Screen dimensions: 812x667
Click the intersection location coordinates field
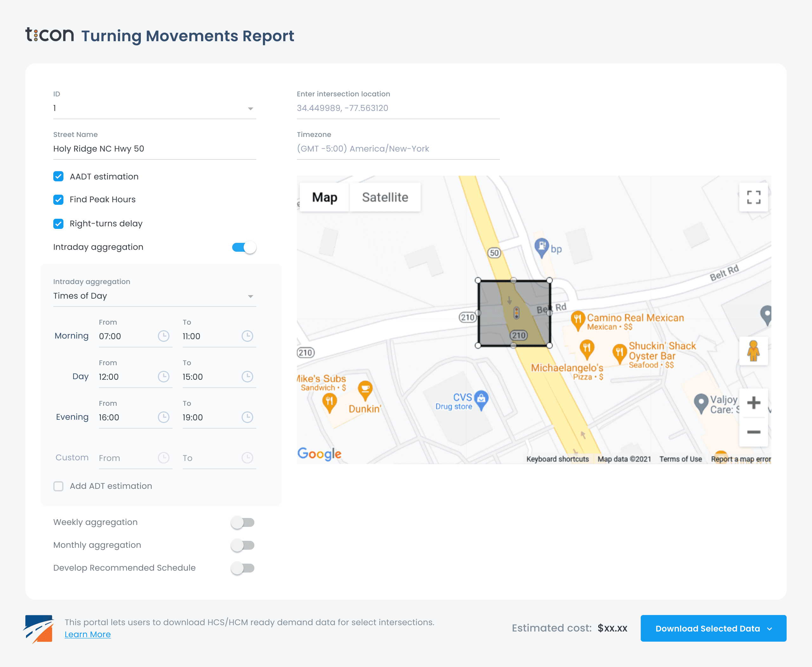[x=398, y=108]
